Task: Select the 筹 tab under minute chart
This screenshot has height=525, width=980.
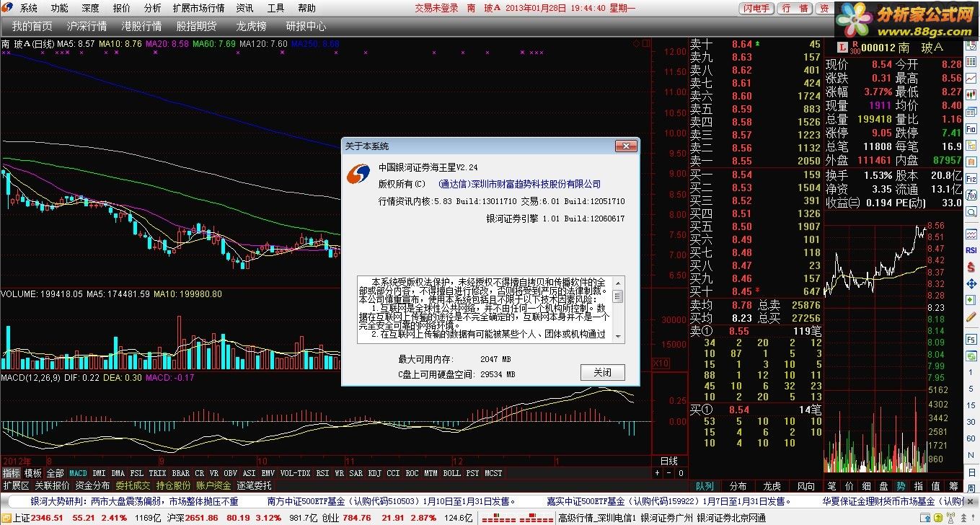Action: [x=953, y=487]
